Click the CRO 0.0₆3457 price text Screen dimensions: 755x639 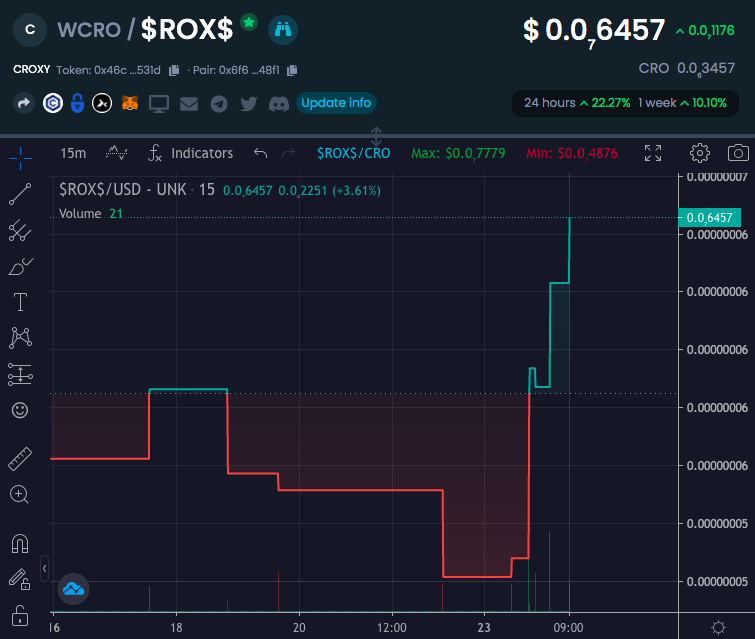[x=687, y=69]
